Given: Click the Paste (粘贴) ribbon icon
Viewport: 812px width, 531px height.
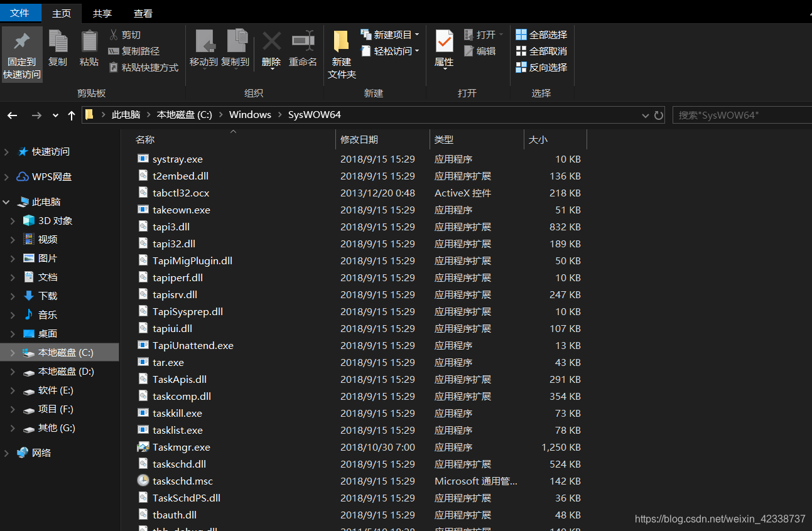Looking at the screenshot, I should tap(89, 41).
